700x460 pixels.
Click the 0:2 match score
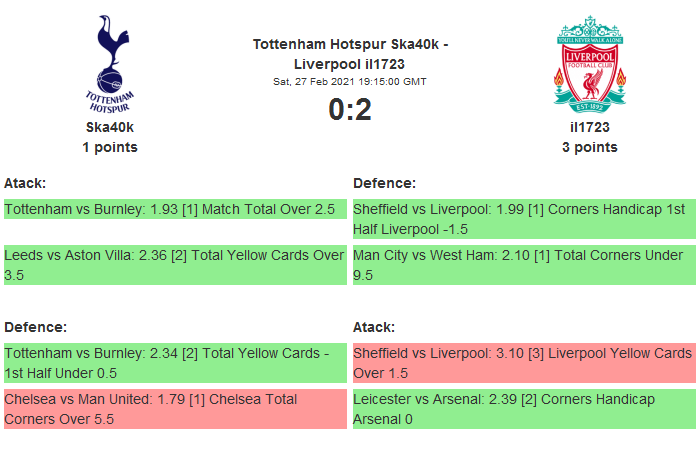[x=350, y=110]
